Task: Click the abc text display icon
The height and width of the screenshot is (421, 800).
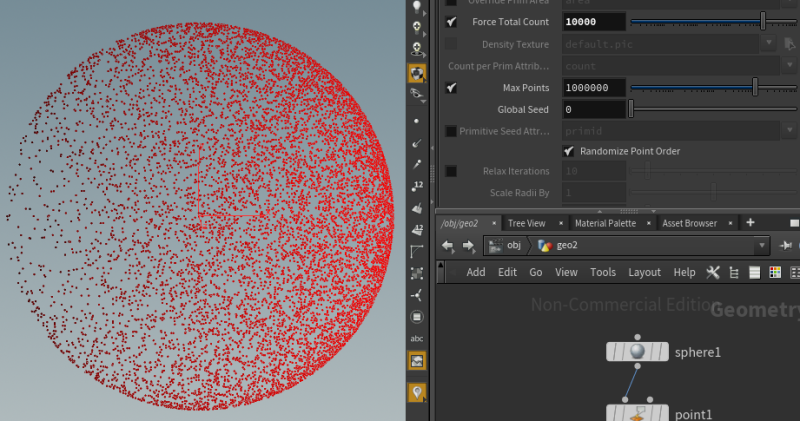Action: point(417,338)
